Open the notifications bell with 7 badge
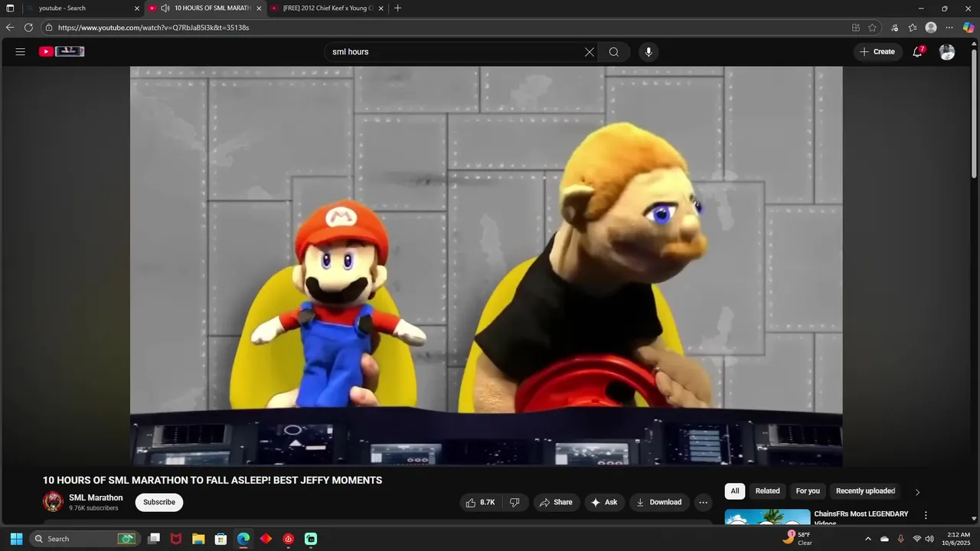The width and height of the screenshot is (980, 551). click(917, 52)
